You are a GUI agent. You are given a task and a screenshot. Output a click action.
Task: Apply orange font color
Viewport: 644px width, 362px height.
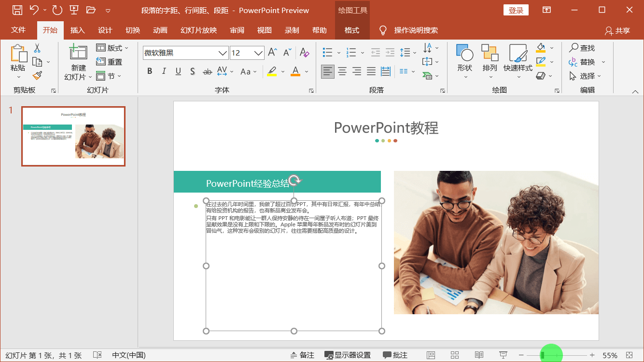pos(295,71)
